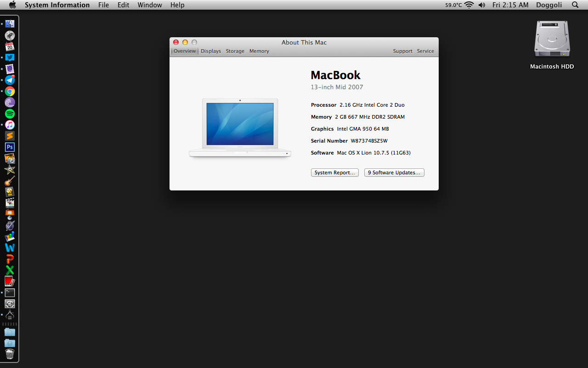Open the Calendar app in dock
The image size is (588, 368).
10,46
